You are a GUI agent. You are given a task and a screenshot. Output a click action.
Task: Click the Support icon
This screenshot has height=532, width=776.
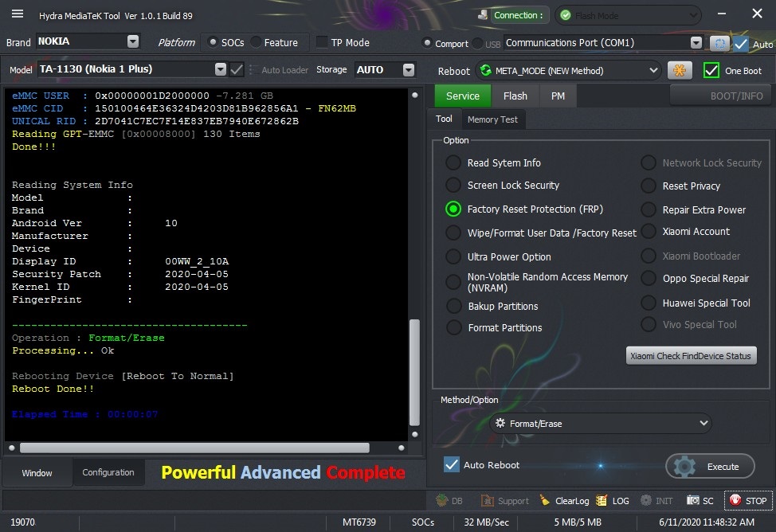(x=488, y=500)
